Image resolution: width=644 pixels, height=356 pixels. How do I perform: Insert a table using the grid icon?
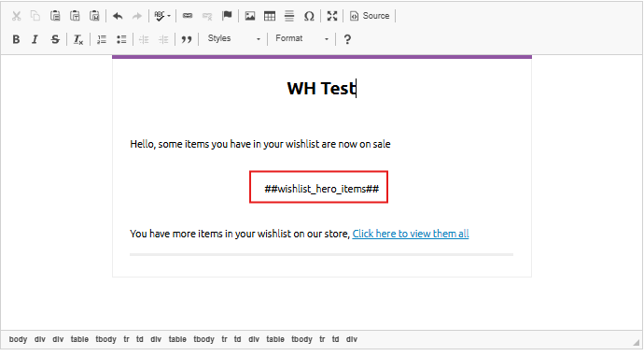click(x=270, y=16)
